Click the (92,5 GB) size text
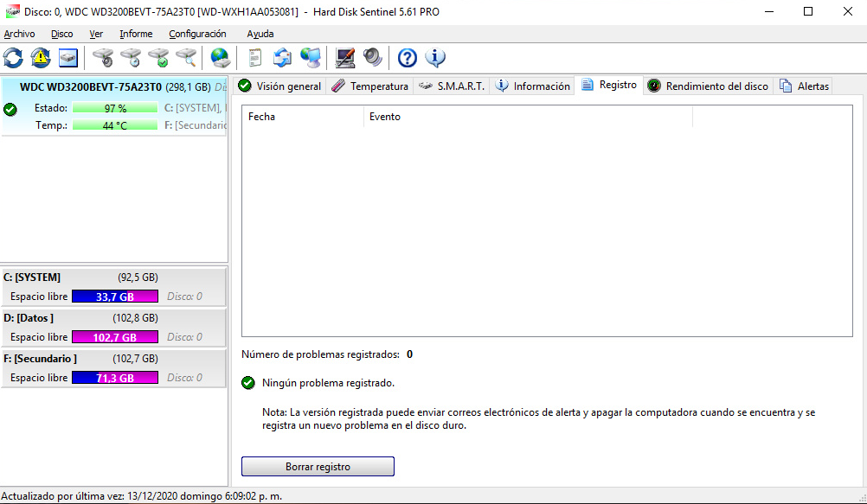Viewport: 867px width, 504px height. [x=138, y=278]
